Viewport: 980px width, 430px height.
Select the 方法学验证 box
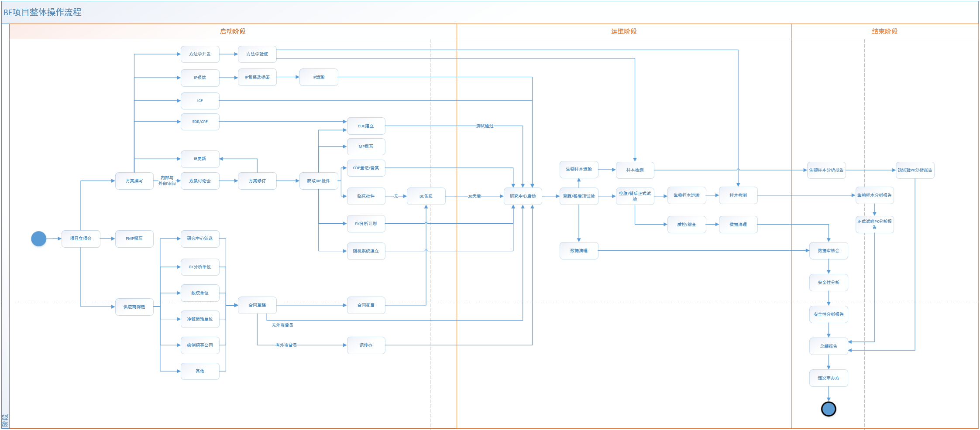pos(257,54)
